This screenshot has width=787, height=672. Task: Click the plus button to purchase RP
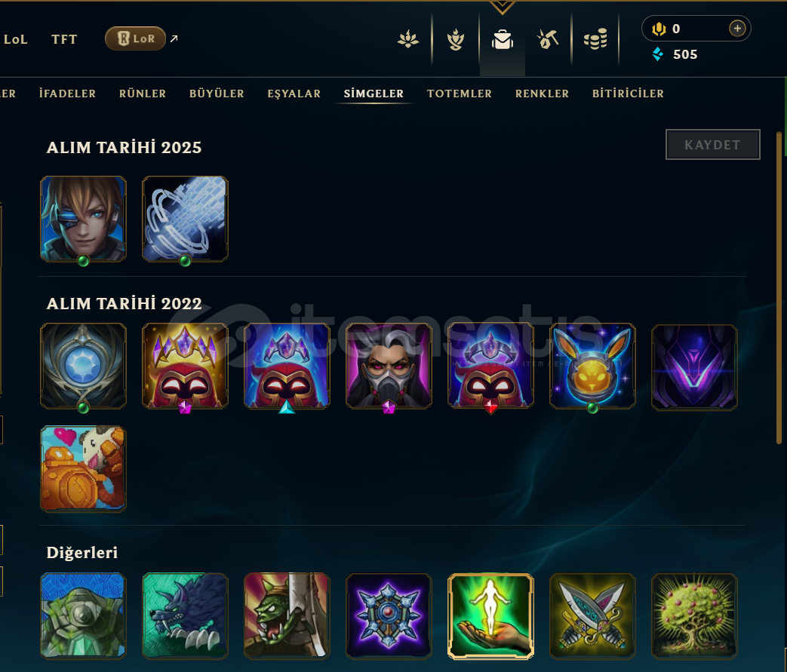point(736,29)
